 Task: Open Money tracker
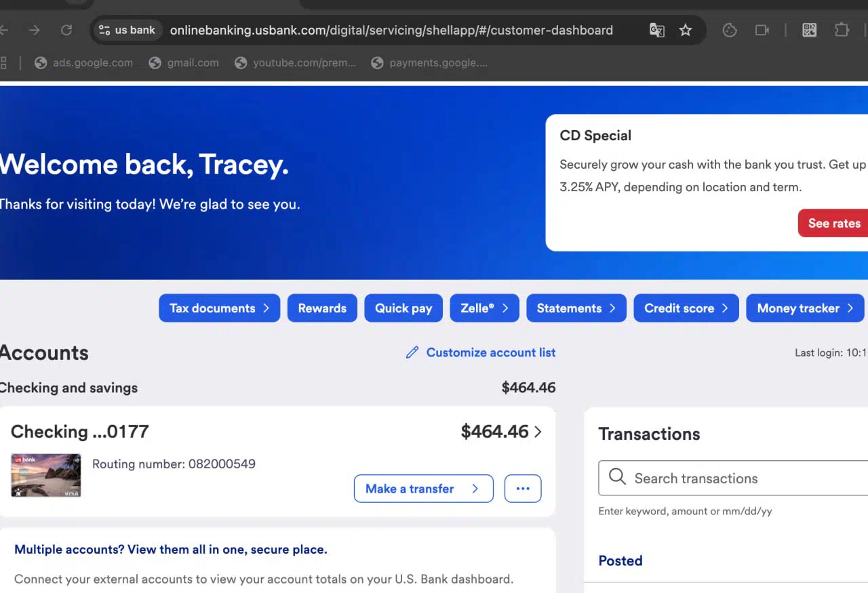pos(806,308)
